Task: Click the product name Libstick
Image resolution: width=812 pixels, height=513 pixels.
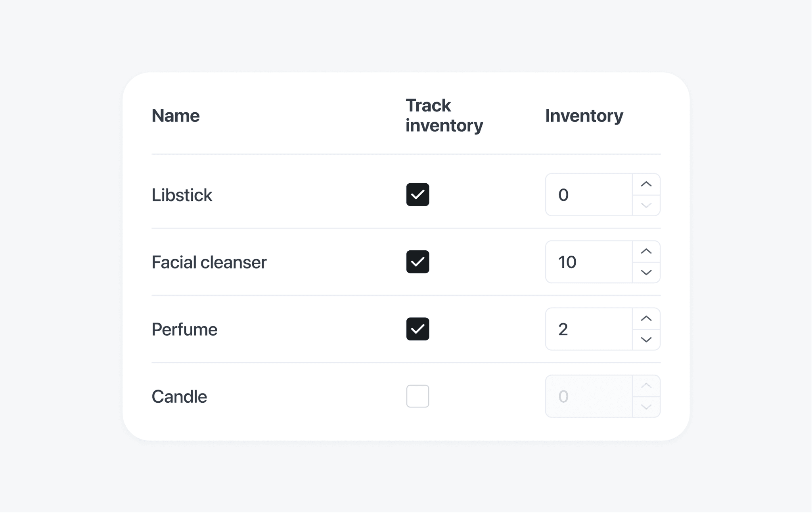Action: (x=182, y=194)
